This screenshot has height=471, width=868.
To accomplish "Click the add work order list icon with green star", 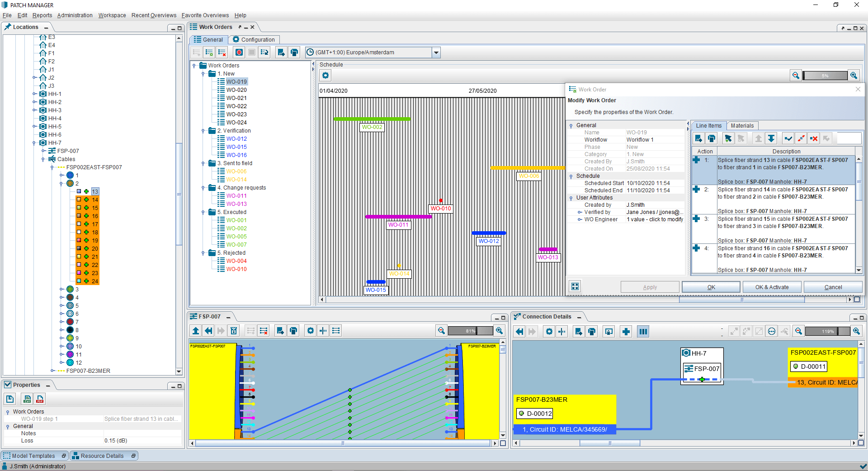I will [x=209, y=52].
